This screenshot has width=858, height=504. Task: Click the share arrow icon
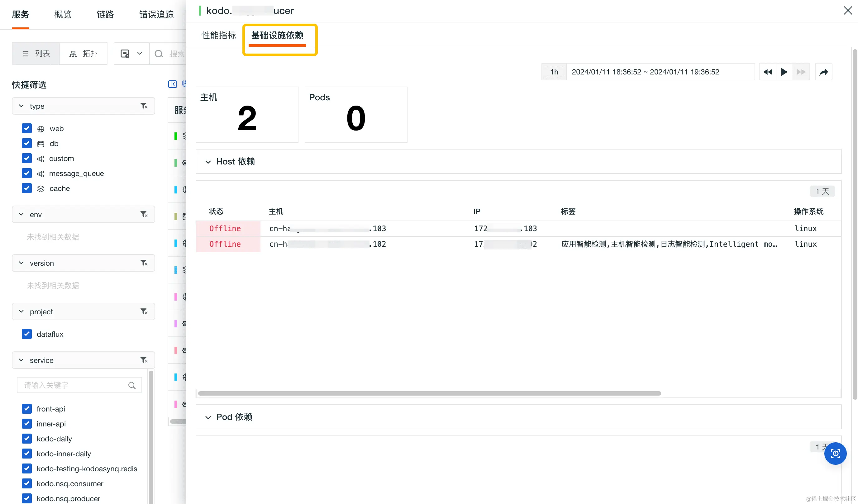pyautogui.click(x=823, y=72)
